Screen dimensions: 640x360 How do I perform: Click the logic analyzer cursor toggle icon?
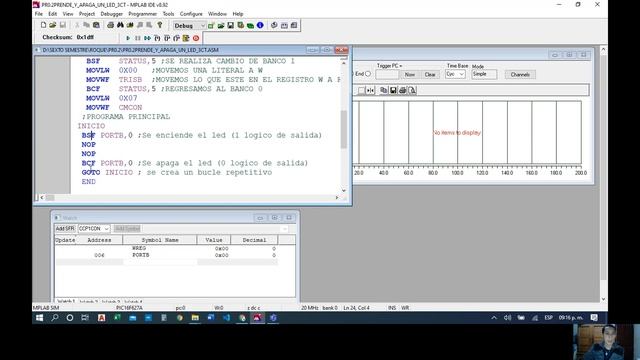[370, 90]
